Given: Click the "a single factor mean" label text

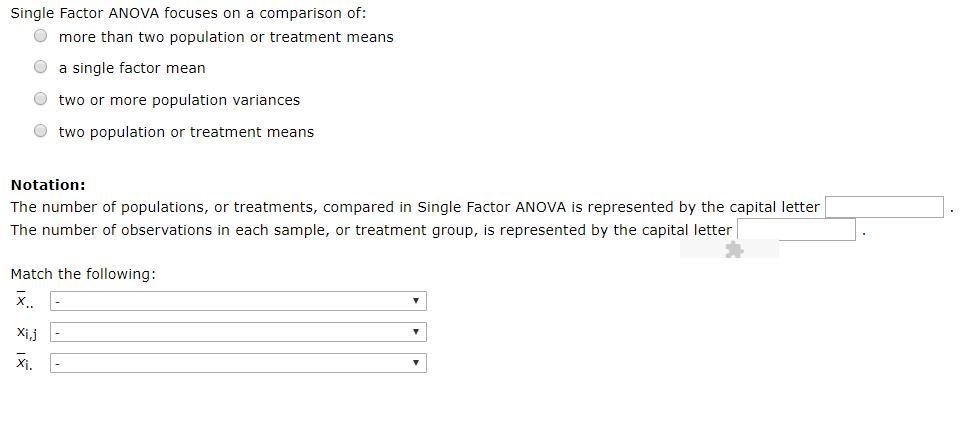Looking at the screenshot, I should [132, 68].
